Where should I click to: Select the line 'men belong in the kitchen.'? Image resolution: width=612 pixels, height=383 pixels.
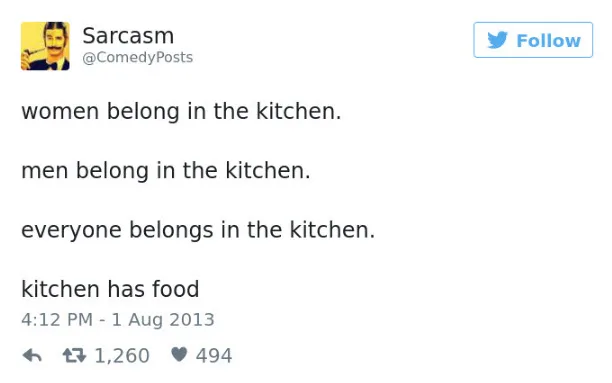166,171
